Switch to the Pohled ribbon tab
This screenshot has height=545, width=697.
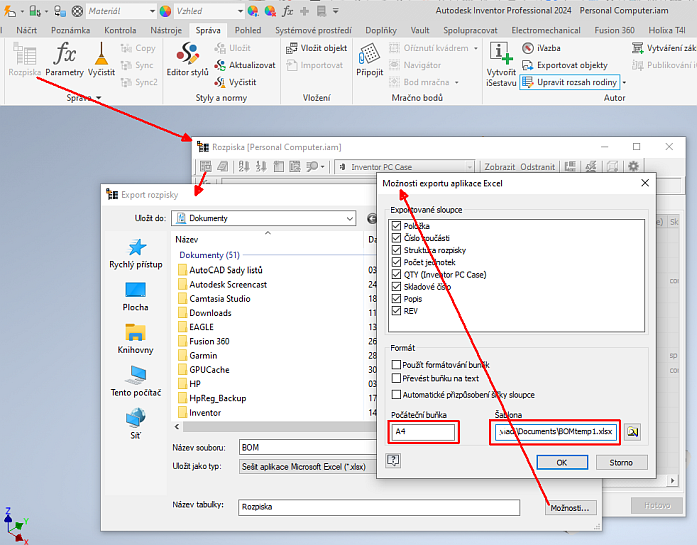point(247,31)
